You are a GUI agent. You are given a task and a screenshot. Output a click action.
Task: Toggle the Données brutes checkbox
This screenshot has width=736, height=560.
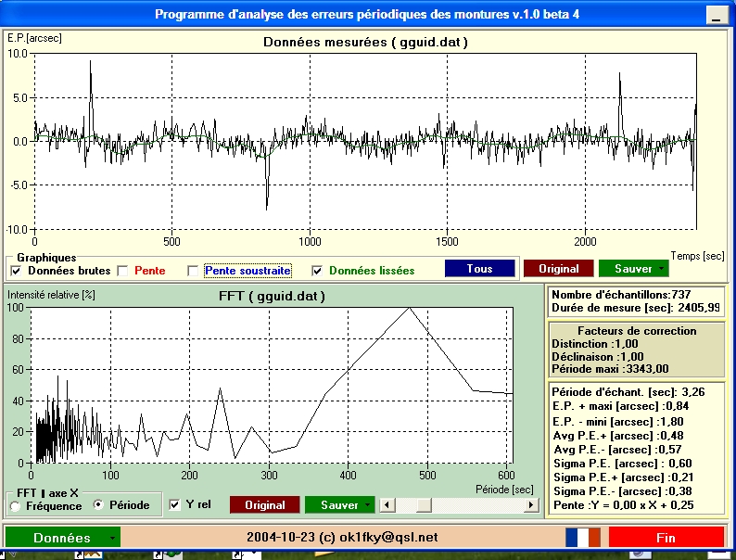(x=16, y=271)
